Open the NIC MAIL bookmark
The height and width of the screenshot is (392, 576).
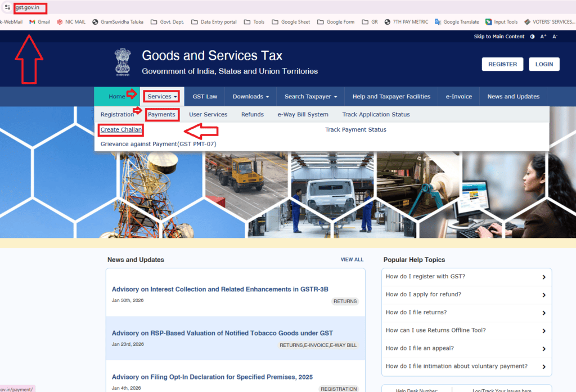tap(71, 22)
